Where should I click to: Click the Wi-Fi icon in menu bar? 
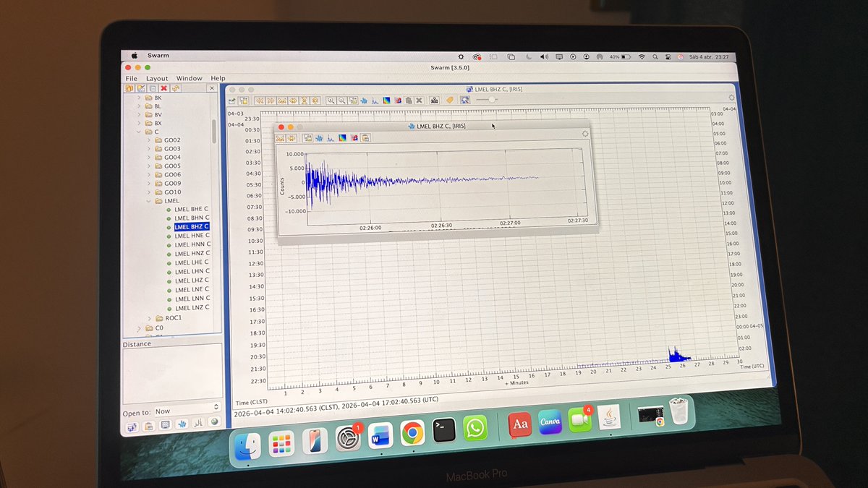click(641, 56)
